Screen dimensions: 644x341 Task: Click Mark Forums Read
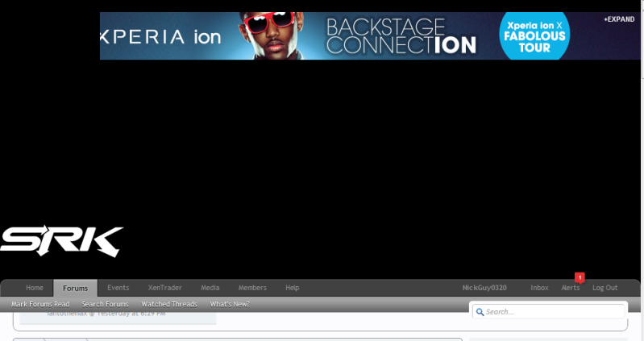(40, 305)
